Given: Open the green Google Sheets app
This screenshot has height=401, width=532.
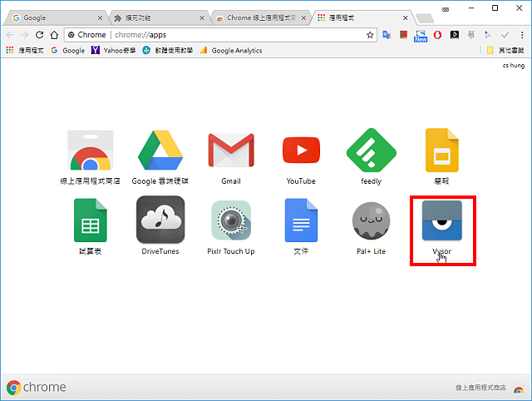Looking at the screenshot, I should (x=91, y=220).
